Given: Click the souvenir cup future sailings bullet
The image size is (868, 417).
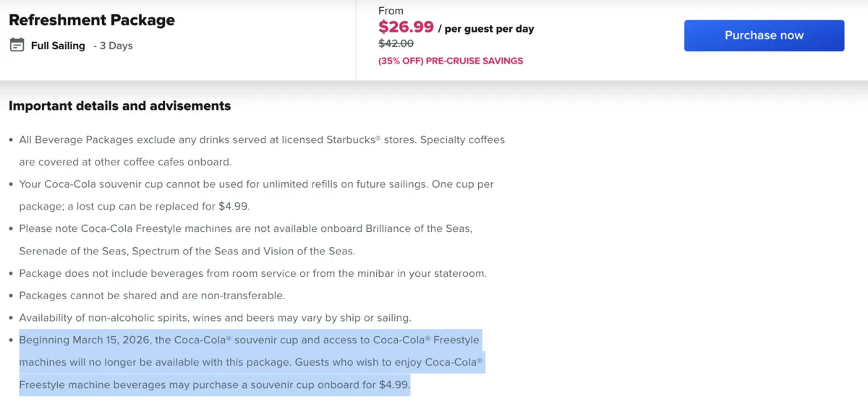Looking at the screenshot, I should (256, 184).
